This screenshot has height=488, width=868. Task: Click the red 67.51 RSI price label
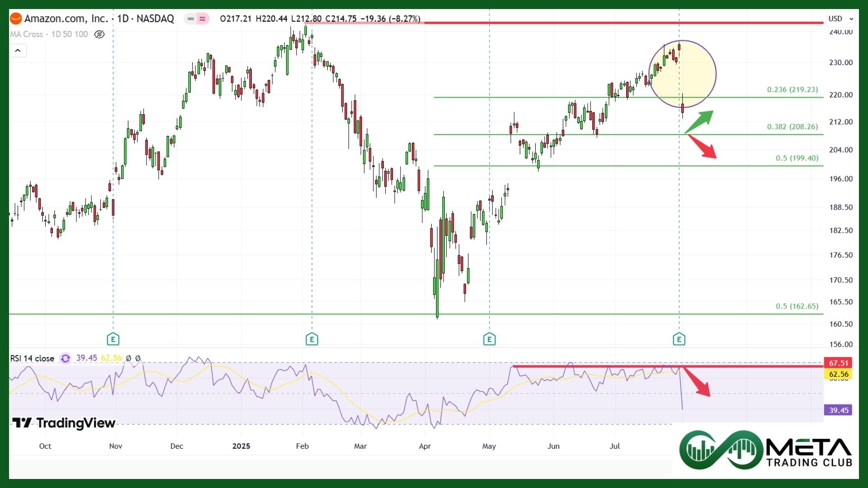pyautogui.click(x=838, y=363)
